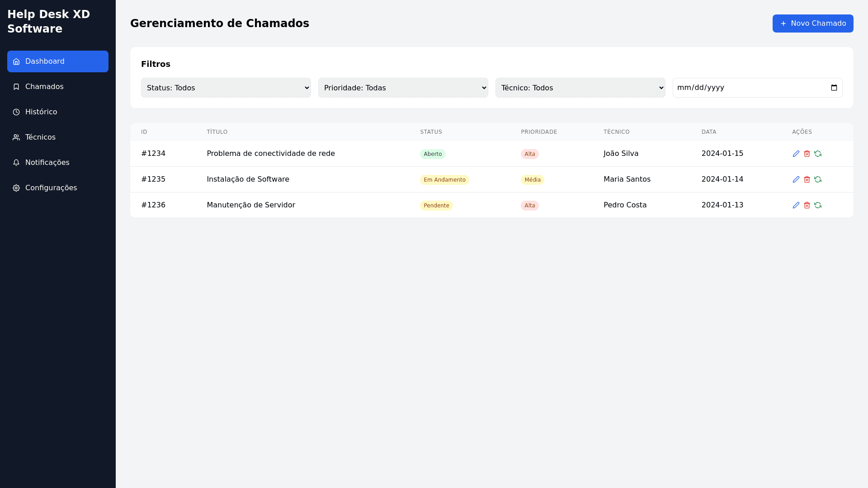Refresh status of ticket #1234
Screen dimensions: 868x488
pos(818,154)
